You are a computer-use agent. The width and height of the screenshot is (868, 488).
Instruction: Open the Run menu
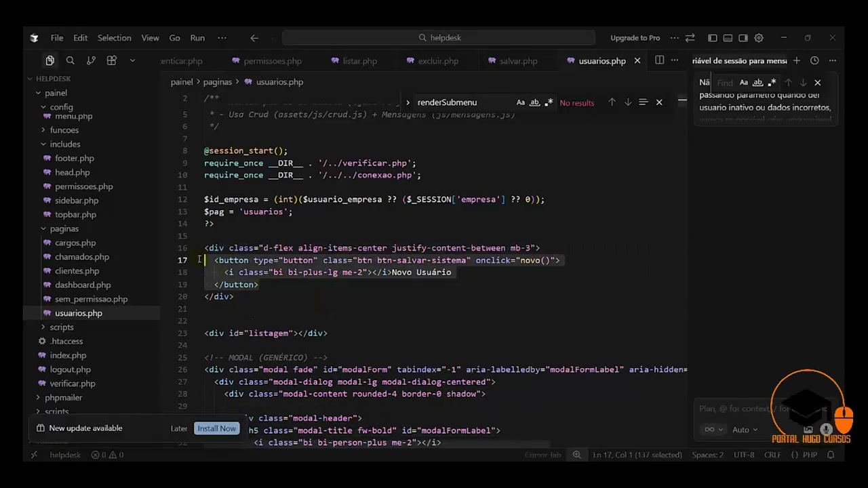pyautogui.click(x=197, y=38)
